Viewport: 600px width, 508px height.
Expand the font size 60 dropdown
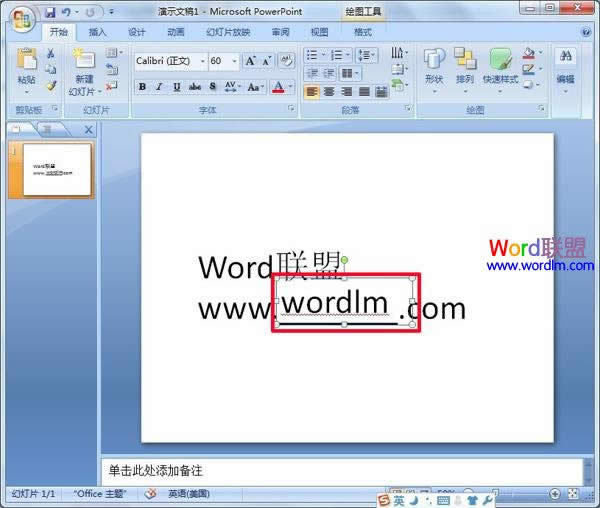234,61
